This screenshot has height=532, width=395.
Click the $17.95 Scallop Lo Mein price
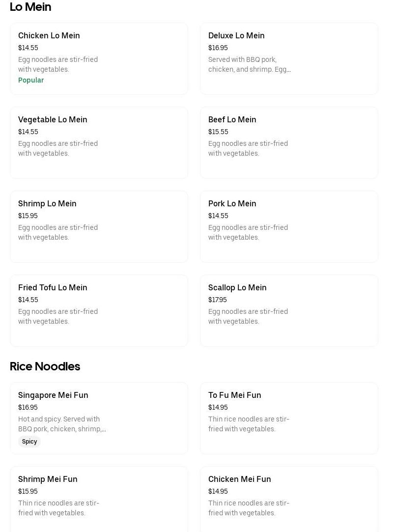pyautogui.click(x=217, y=300)
